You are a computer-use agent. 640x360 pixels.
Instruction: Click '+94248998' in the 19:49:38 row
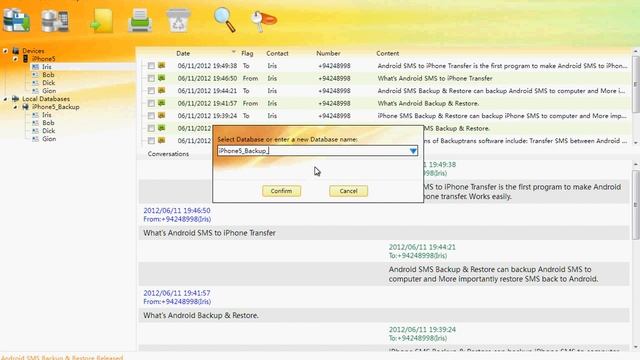334,66
